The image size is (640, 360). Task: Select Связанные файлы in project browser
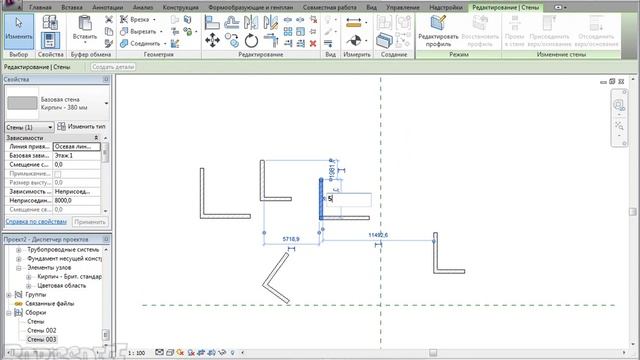click(50, 304)
